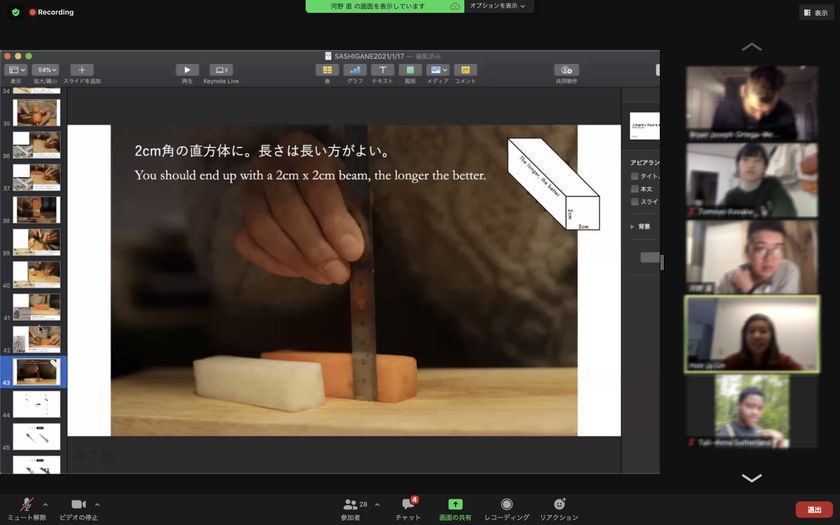The height and width of the screenshot is (525, 840).
Task: Insert a shape using 図形 icon
Action: tap(410, 70)
